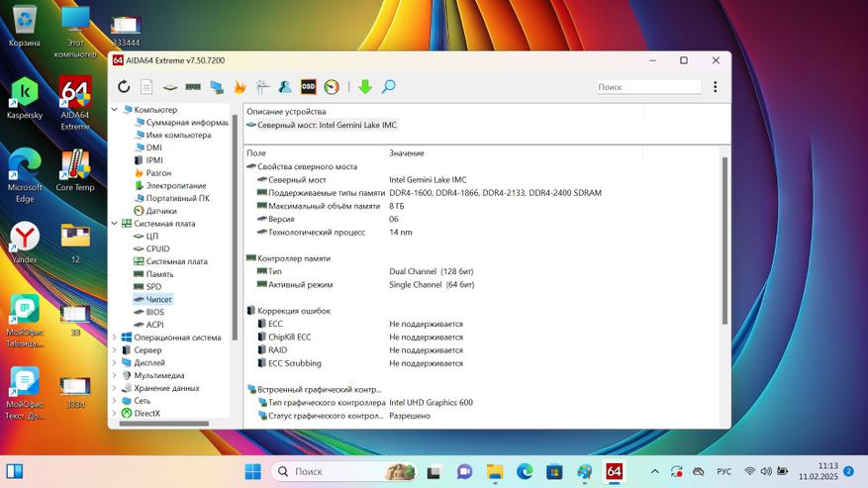Click the green download arrow icon
The width and height of the screenshot is (868, 488).
365,87
